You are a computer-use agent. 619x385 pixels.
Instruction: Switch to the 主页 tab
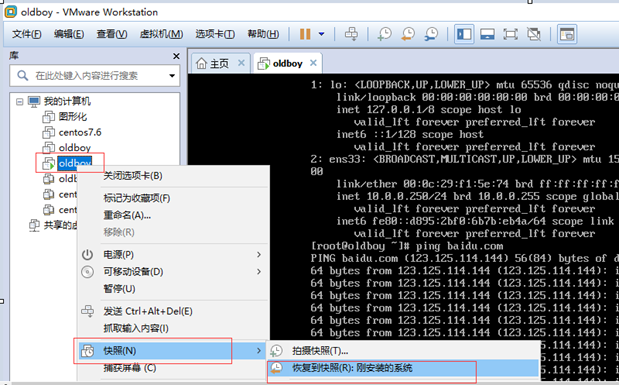tap(219, 64)
